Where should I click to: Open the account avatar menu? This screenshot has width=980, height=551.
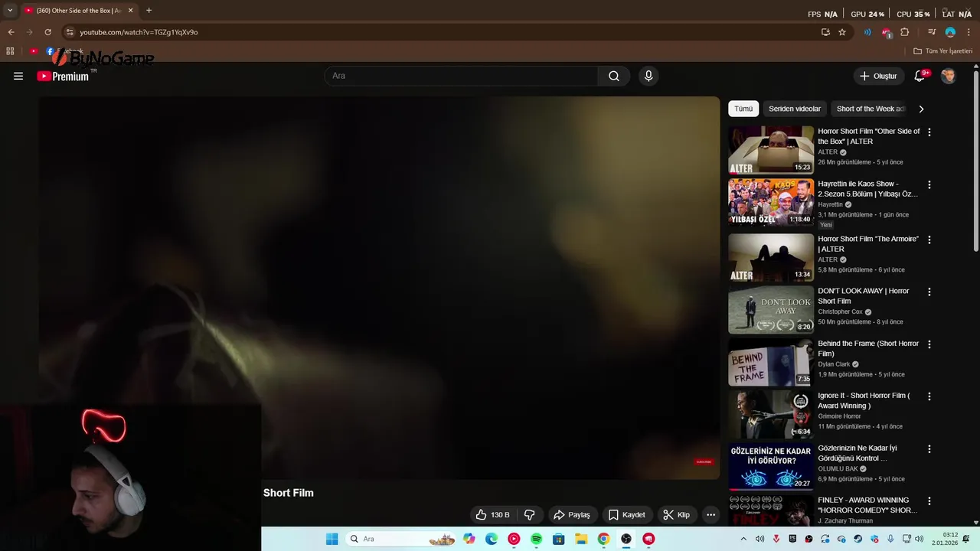(948, 76)
